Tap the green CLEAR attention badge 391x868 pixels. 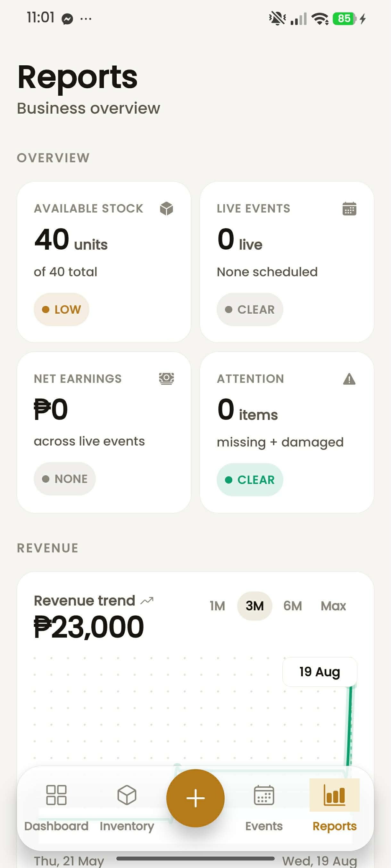(250, 479)
